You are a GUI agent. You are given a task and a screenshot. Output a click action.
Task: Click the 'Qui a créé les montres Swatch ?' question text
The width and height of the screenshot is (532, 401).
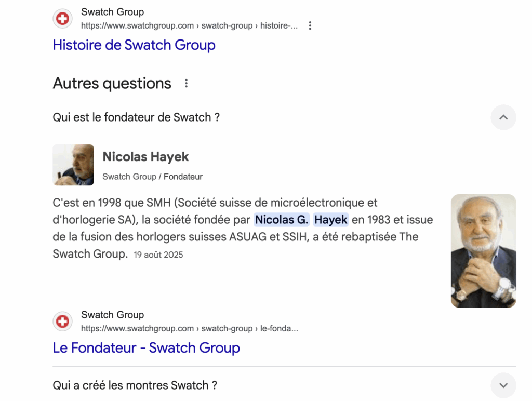tap(135, 385)
